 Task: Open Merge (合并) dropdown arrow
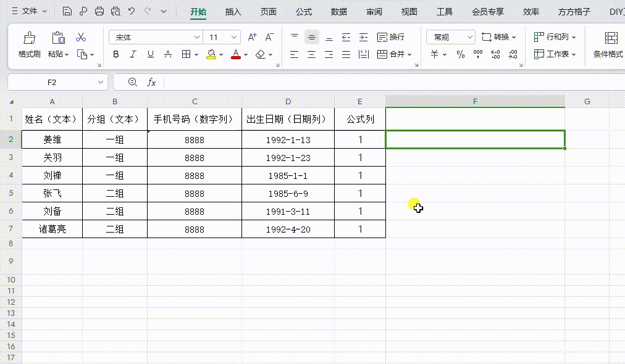click(x=409, y=54)
